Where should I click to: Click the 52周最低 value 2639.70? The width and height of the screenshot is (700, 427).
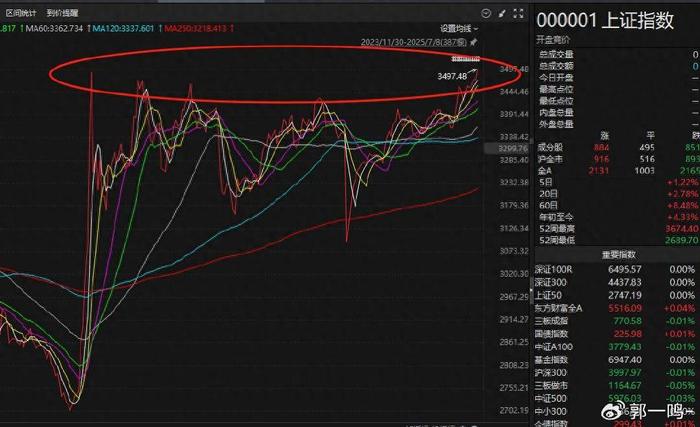pyautogui.click(x=682, y=240)
